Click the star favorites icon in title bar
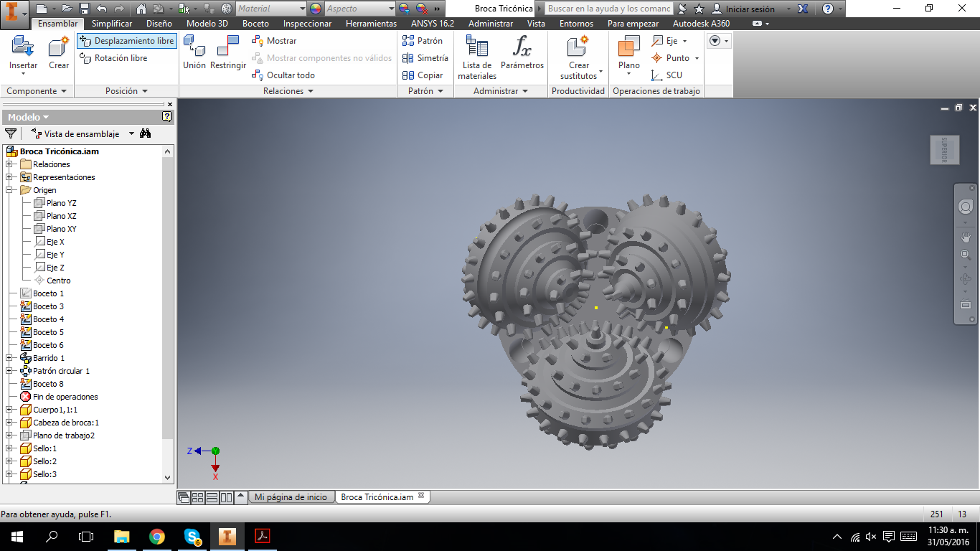This screenshot has height=551, width=980. tap(699, 9)
